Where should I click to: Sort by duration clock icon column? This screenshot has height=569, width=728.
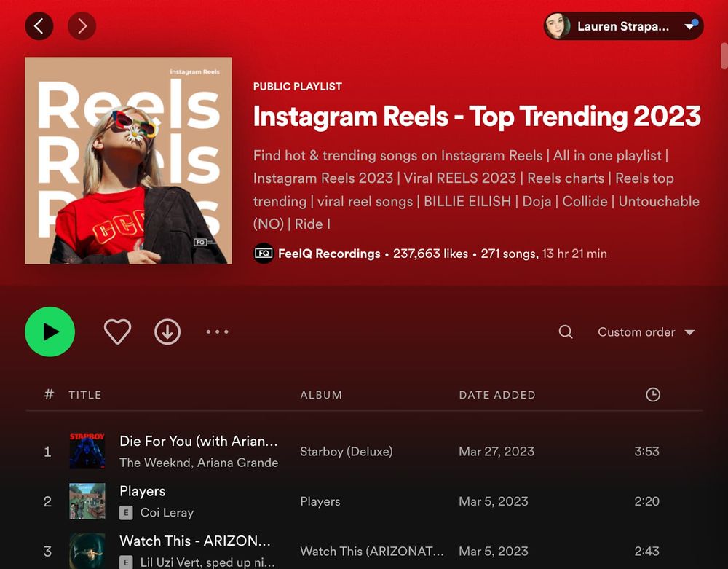pyautogui.click(x=653, y=395)
